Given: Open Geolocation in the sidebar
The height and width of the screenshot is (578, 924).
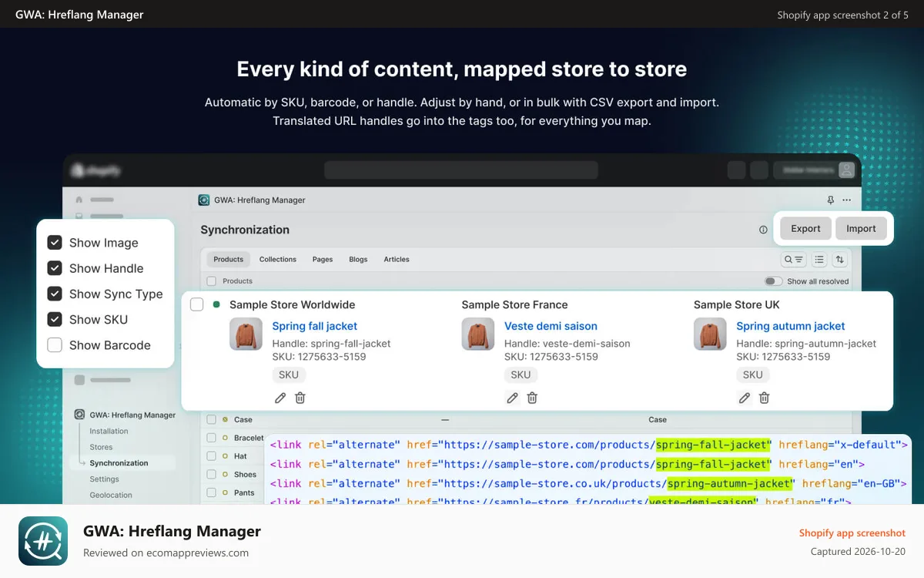Looking at the screenshot, I should [x=111, y=496].
